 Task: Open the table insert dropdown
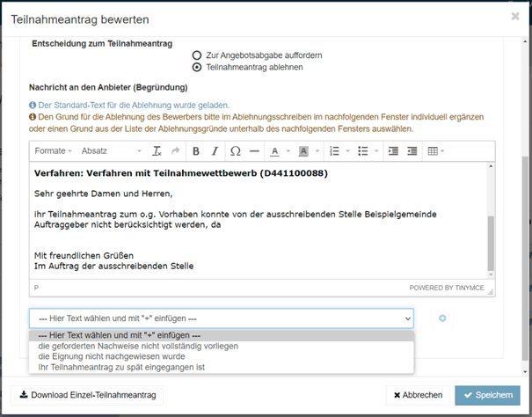[435, 151]
